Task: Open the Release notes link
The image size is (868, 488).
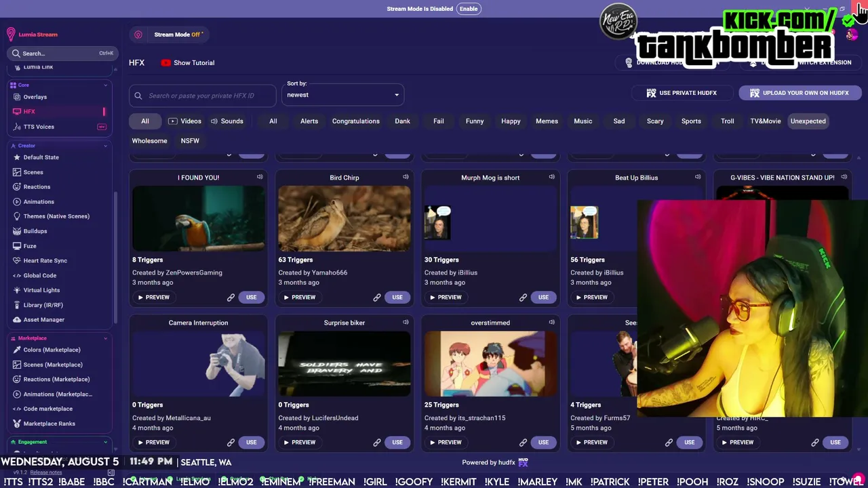Action: click(46, 472)
